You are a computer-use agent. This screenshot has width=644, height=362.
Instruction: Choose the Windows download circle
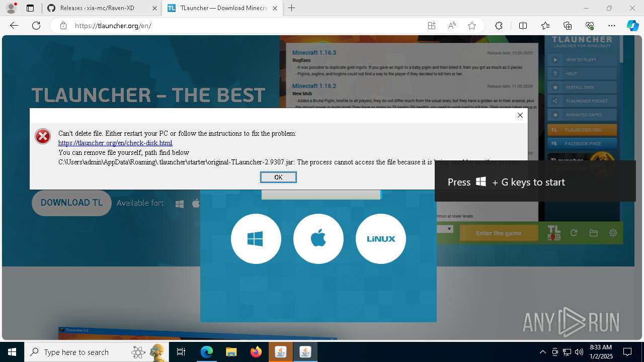pyautogui.click(x=256, y=239)
